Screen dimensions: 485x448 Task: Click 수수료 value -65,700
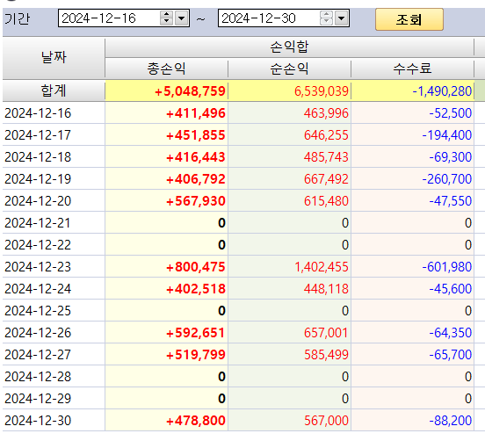tap(451, 355)
